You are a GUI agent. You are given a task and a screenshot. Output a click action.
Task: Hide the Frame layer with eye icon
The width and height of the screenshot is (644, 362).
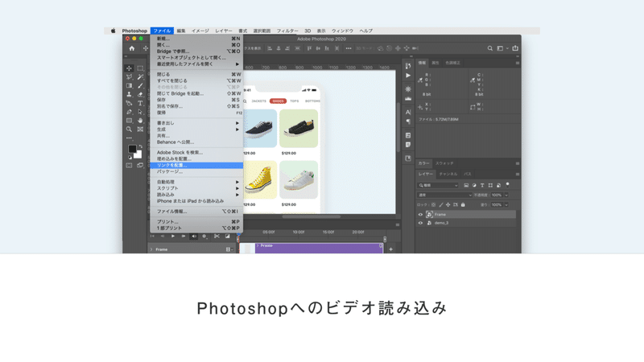point(420,214)
